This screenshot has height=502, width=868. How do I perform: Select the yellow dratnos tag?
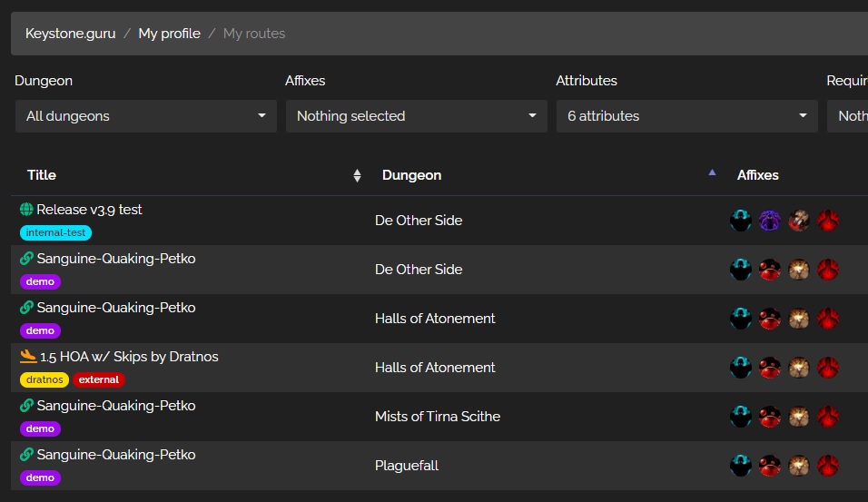tap(44, 379)
